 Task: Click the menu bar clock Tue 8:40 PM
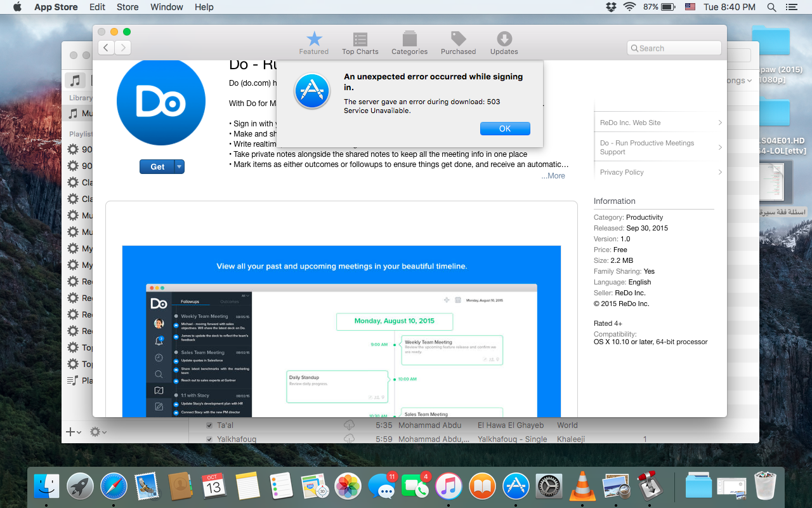pos(729,7)
